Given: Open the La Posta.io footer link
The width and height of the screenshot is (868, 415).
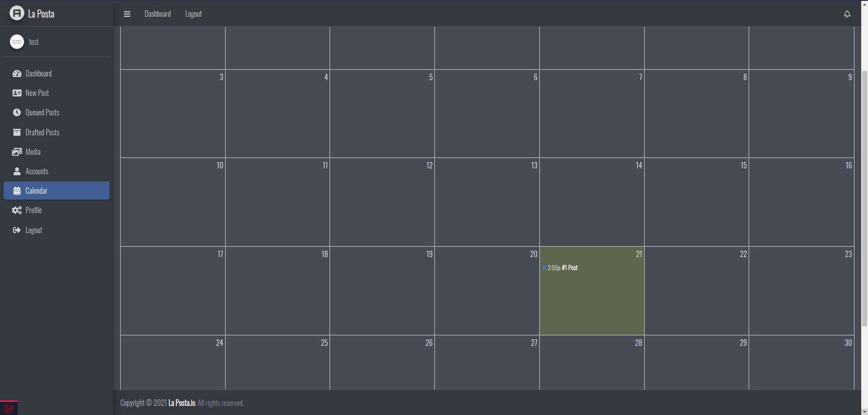Looking at the screenshot, I should pyautogui.click(x=182, y=403).
